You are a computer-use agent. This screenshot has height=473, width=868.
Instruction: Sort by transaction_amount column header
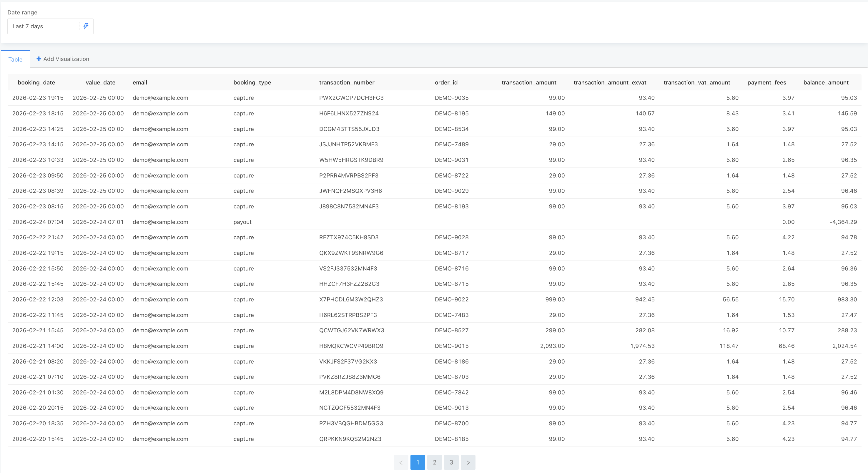click(529, 82)
